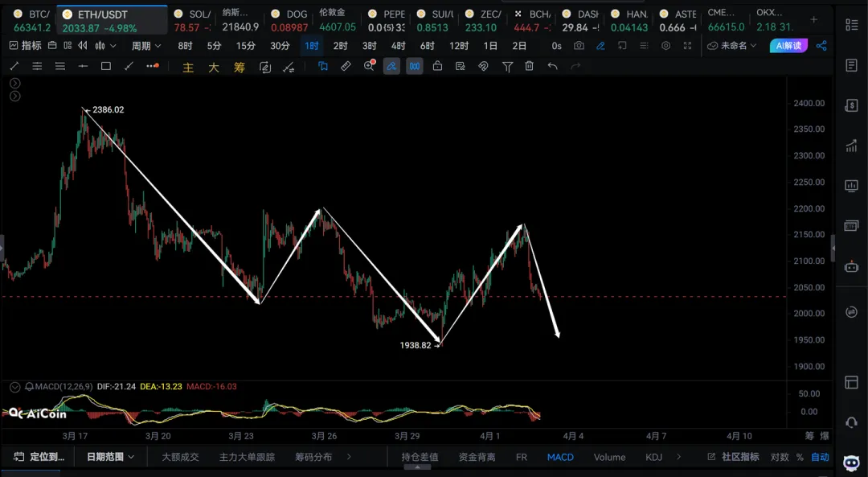This screenshot has width=868, height=477.
Task: Open the right sidebar ETF icon
Action: coord(851,226)
